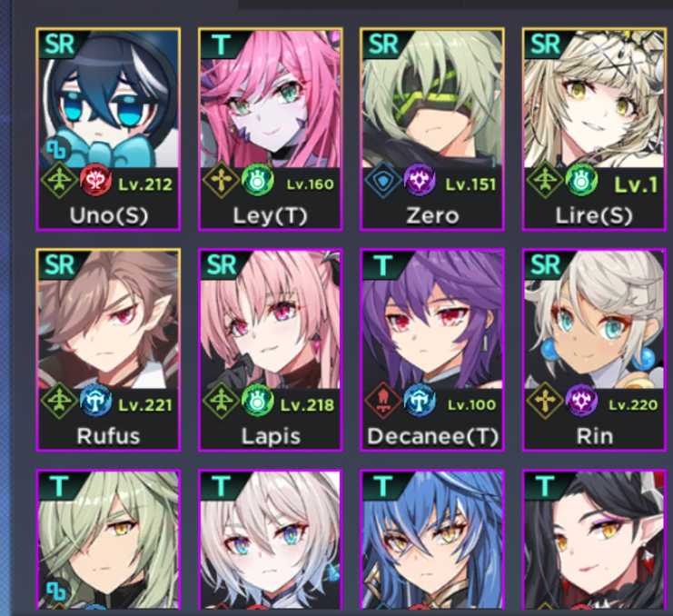Pick the Rufus hero portrait

tap(108, 350)
